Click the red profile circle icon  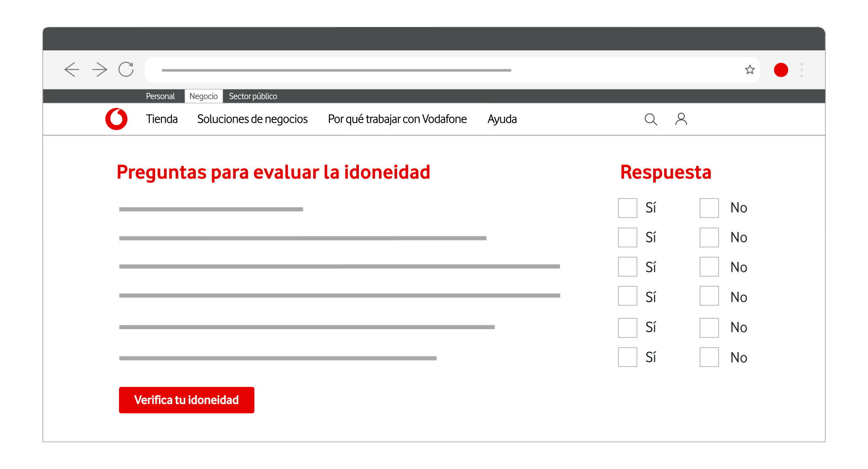[x=781, y=70]
